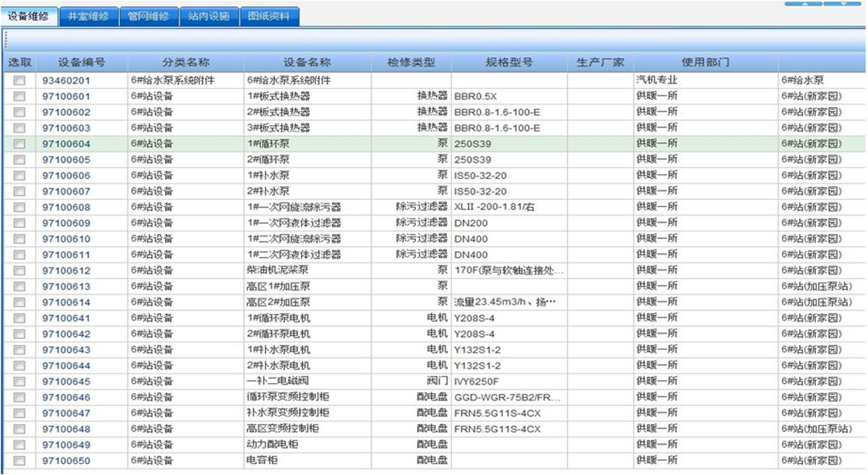Image resolution: width=868 pixels, height=475 pixels.
Task: Check the box for device 97100612
Action: click(20, 271)
